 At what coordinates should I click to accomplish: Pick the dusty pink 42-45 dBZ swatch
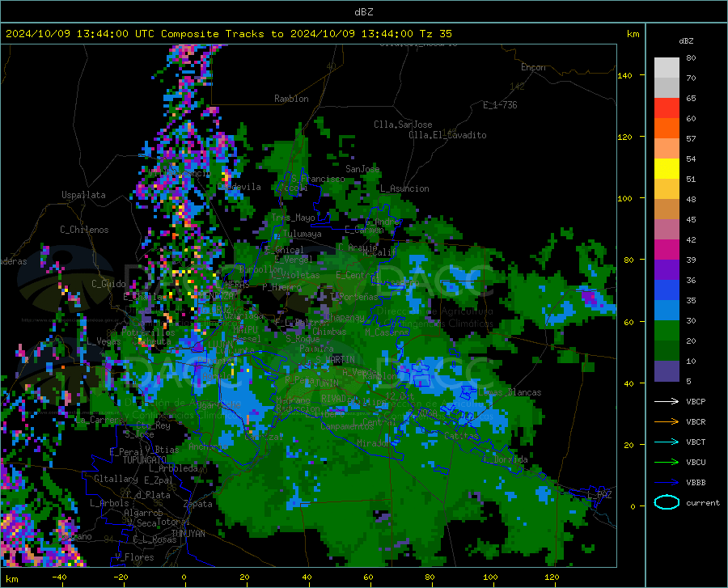pos(667,230)
